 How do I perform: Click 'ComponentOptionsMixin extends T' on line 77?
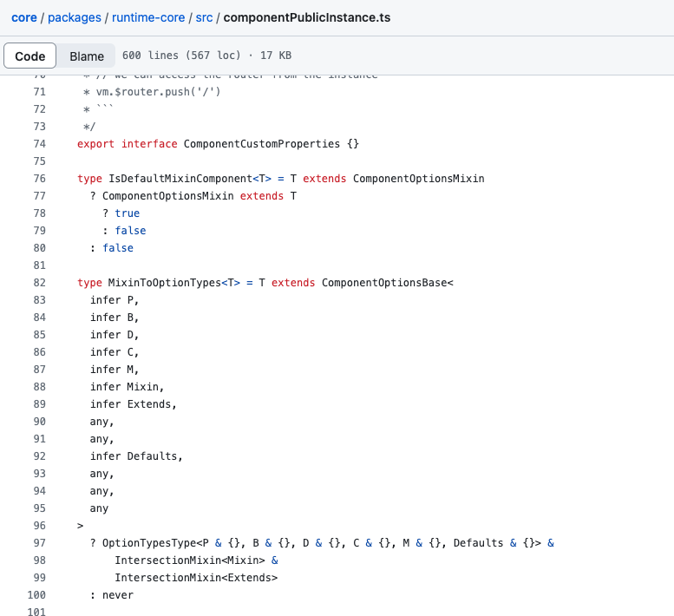(x=200, y=196)
